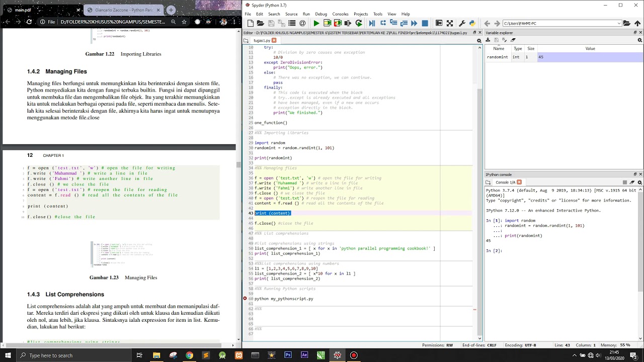The image size is (644, 362).
Task: Open the Projects menu
Action: (361, 14)
